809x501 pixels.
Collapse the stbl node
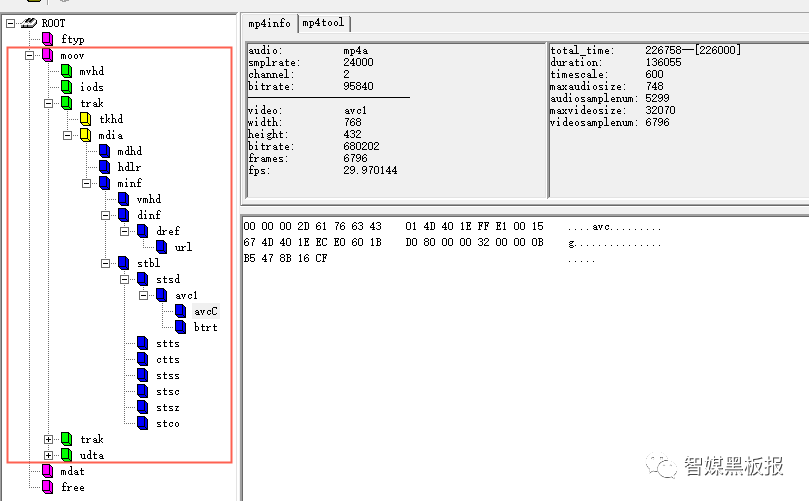106,263
